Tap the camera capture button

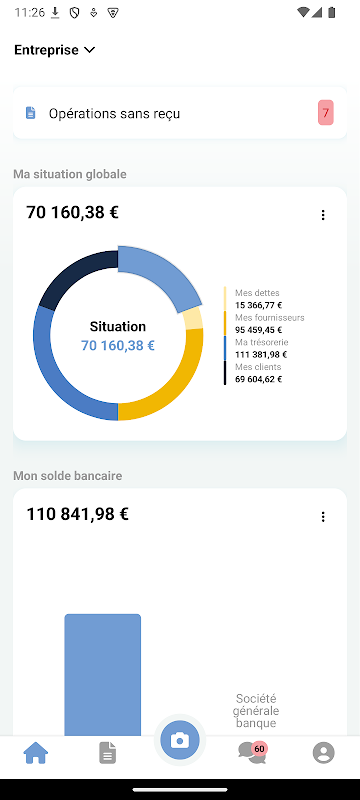click(x=180, y=740)
